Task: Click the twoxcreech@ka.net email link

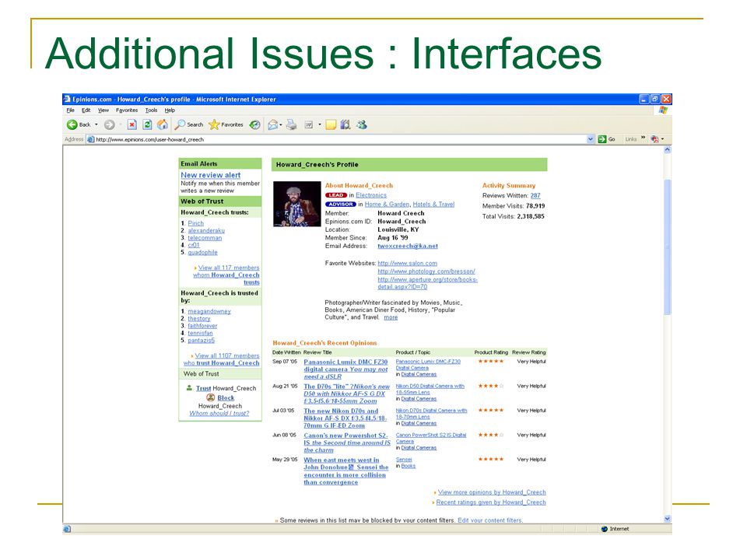Action: (x=408, y=247)
